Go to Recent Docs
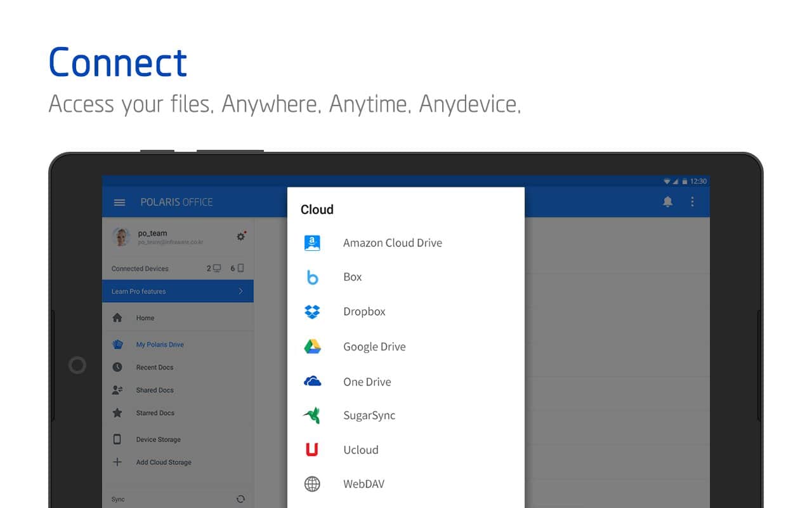The image size is (812, 508). pos(154,368)
